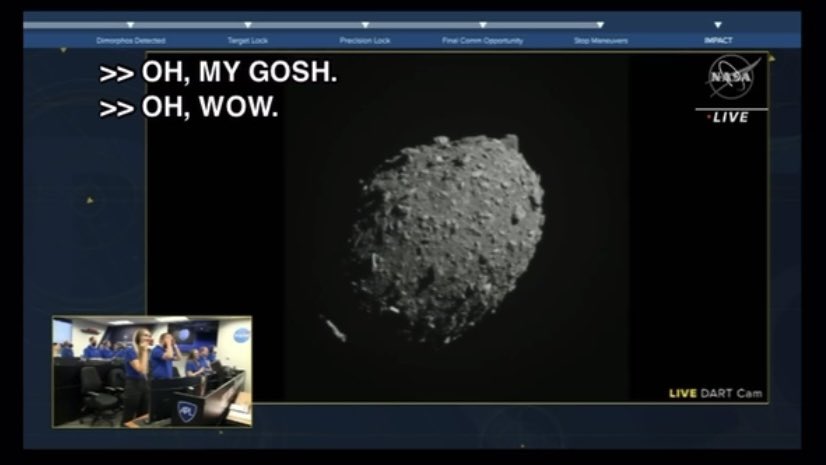The image size is (826, 465).
Task: Select the Precision Lock milestone label
Action: coord(365,41)
